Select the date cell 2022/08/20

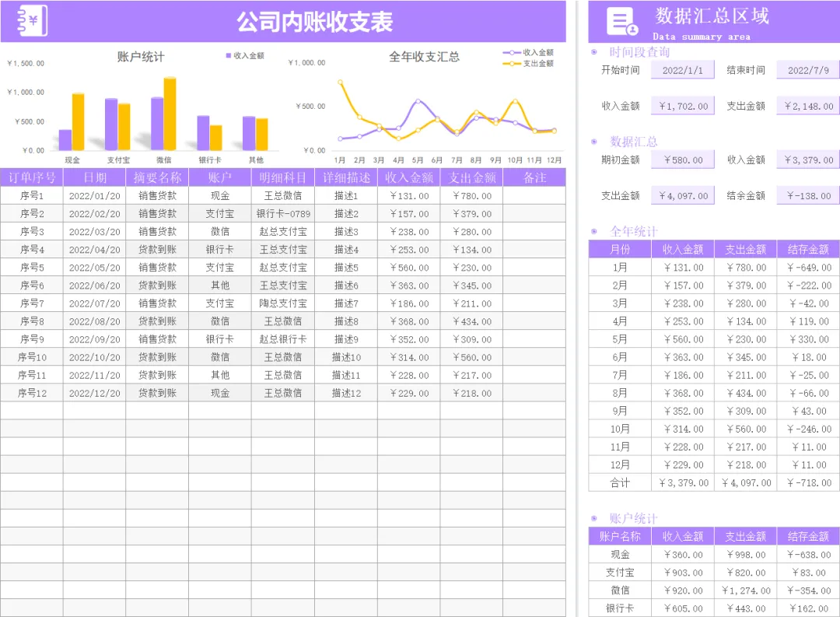click(x=95, y=321)
